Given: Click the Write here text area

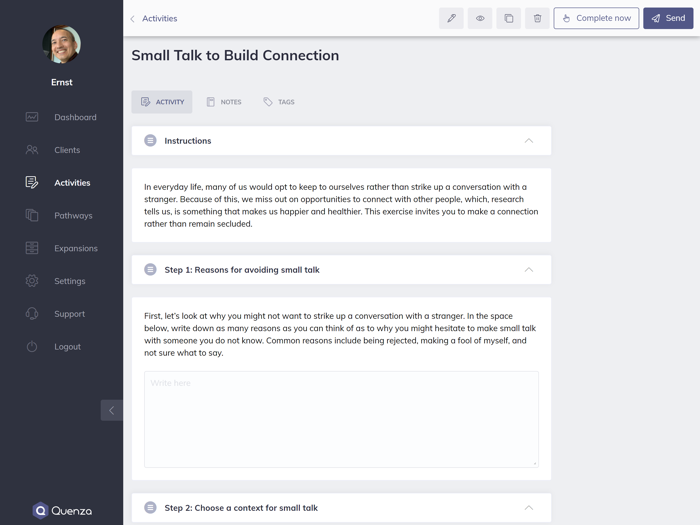Looking at the screenshot, I should (x=341, y=419).
